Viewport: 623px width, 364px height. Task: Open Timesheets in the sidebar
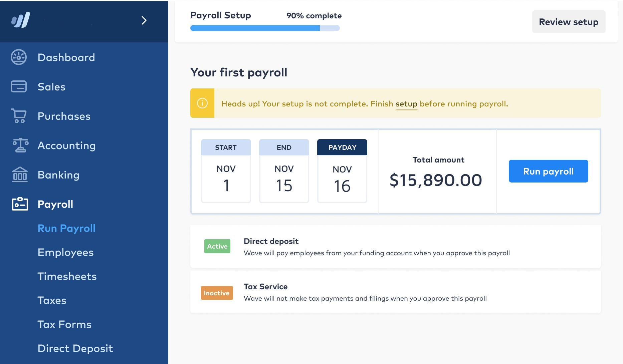[x=67, y=276]
